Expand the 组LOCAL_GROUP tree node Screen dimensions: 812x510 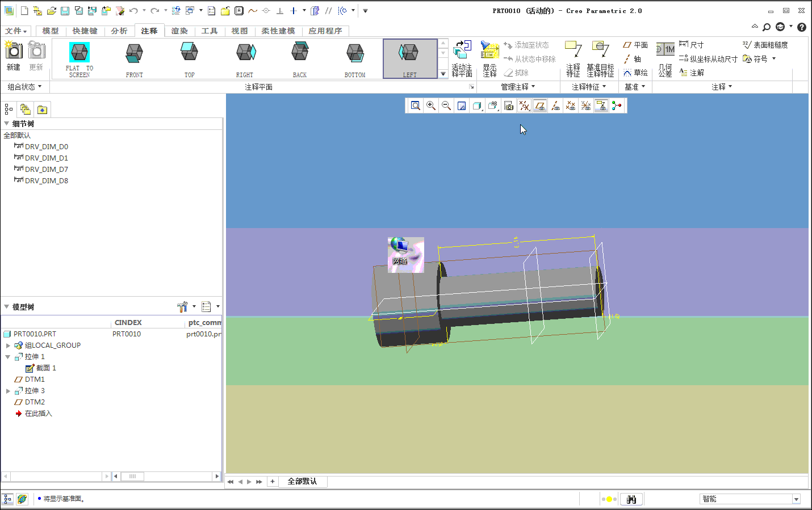[x=8, y=345]
